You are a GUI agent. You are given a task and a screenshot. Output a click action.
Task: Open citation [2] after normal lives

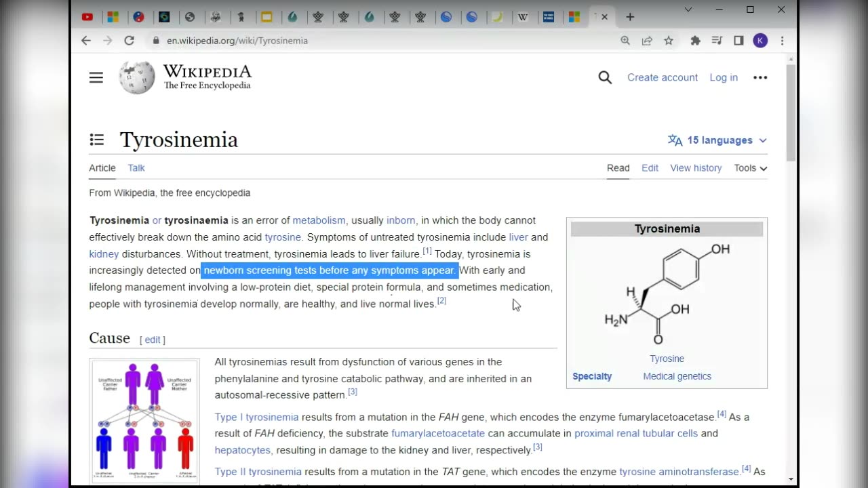442,300
